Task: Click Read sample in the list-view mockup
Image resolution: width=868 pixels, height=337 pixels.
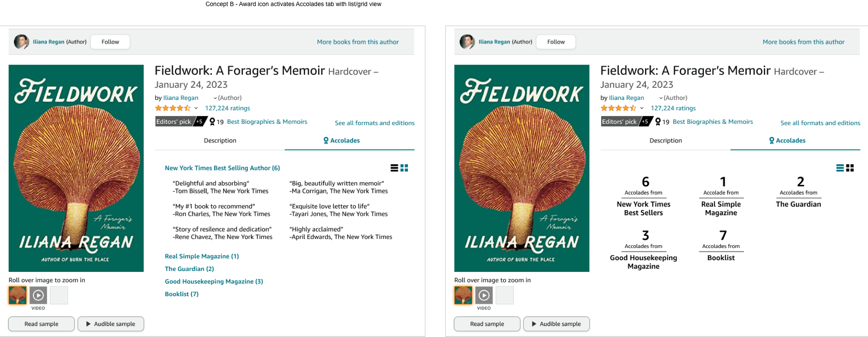Action: coord(41,324)
